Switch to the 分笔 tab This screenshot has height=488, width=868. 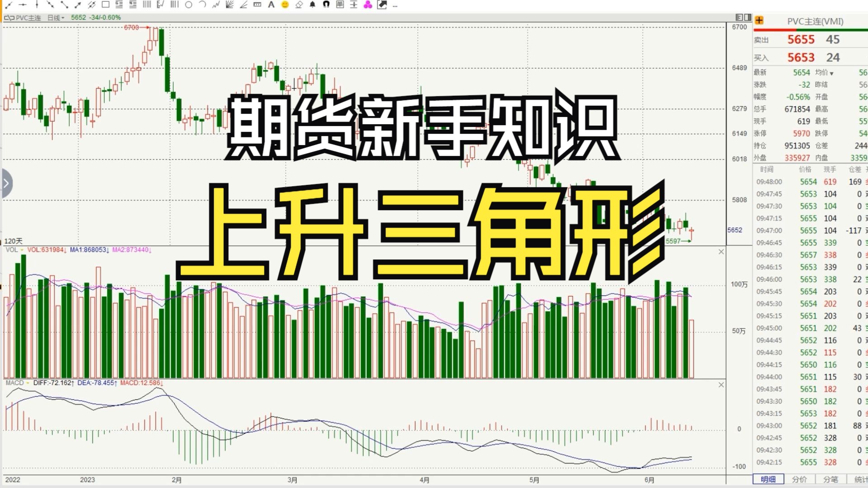[830, 479]
